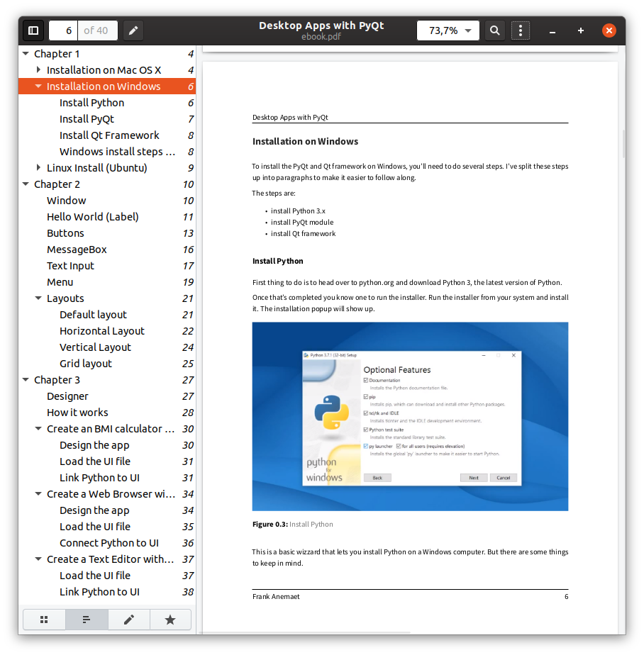Toggle the sidebar panel button
This screenshot has width=644, height=655.
point(33,30)
